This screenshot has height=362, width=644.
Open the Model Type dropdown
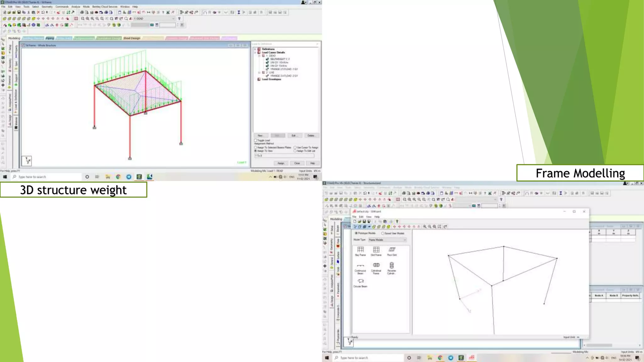click(x=388, y=240)
